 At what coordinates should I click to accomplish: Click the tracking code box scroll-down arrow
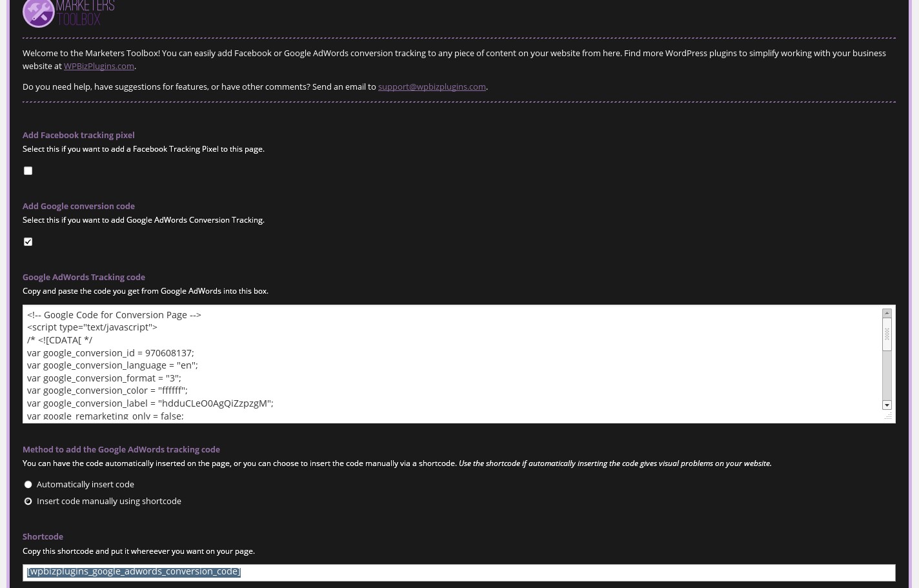887,405
